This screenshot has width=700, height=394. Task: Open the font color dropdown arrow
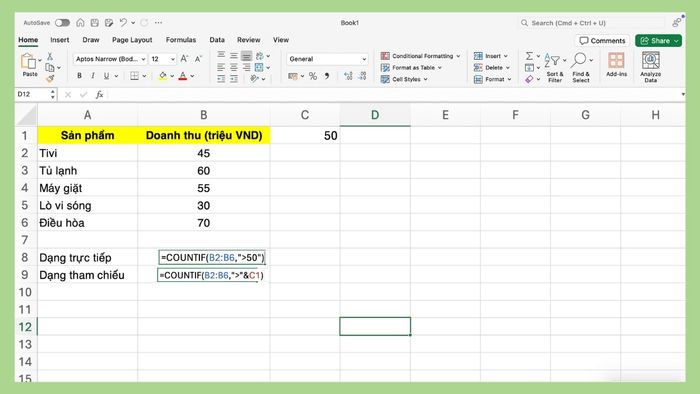192,76
